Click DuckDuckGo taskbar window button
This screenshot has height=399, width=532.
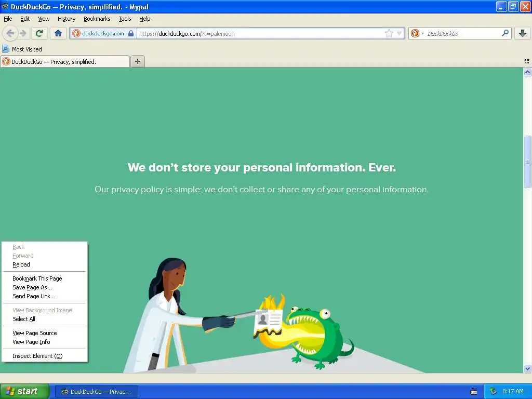(96, 392)
